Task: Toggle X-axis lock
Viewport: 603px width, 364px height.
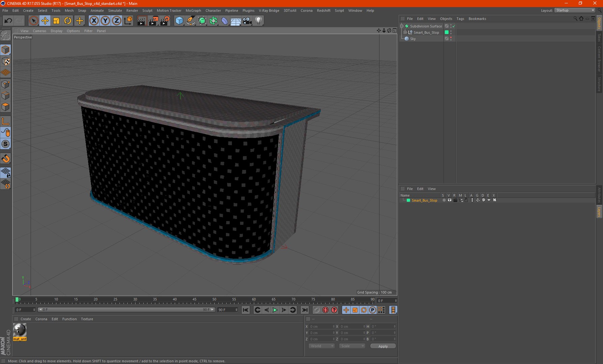Action: point(94,21)
